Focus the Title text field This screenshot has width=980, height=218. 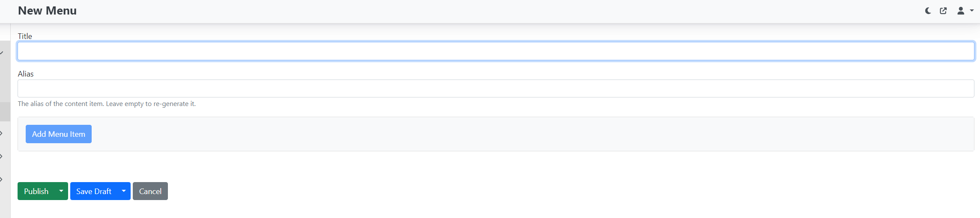[496, 51]
